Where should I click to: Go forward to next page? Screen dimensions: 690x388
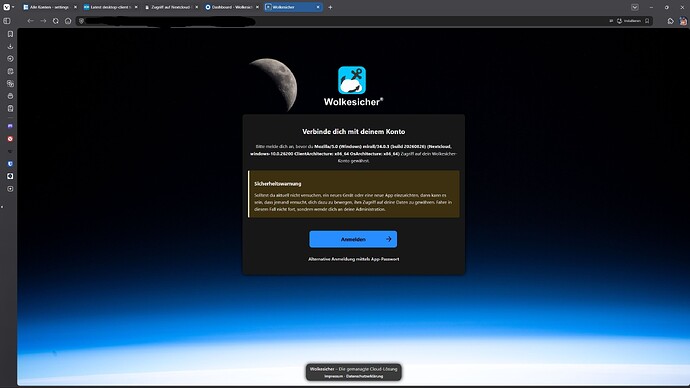coord(43,21)
